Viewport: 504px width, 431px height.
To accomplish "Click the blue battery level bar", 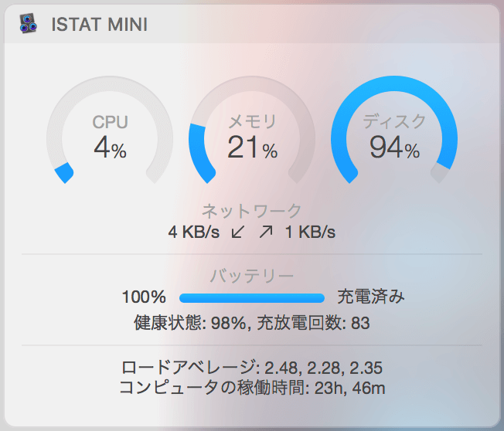I will pyautogui.click(x=252, y=298).
